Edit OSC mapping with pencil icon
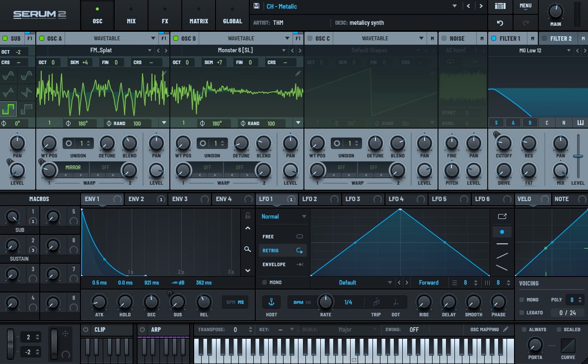This screenshot has width=588, height=364. pyautogui.click(x=506, y=329)
